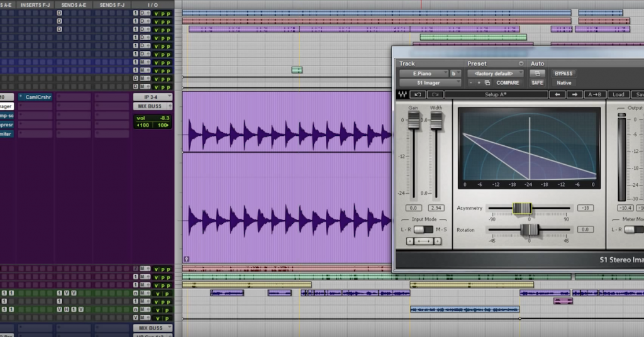
Task: Toggle Input Mode between L-R and M-S
Action: [423, 229]
